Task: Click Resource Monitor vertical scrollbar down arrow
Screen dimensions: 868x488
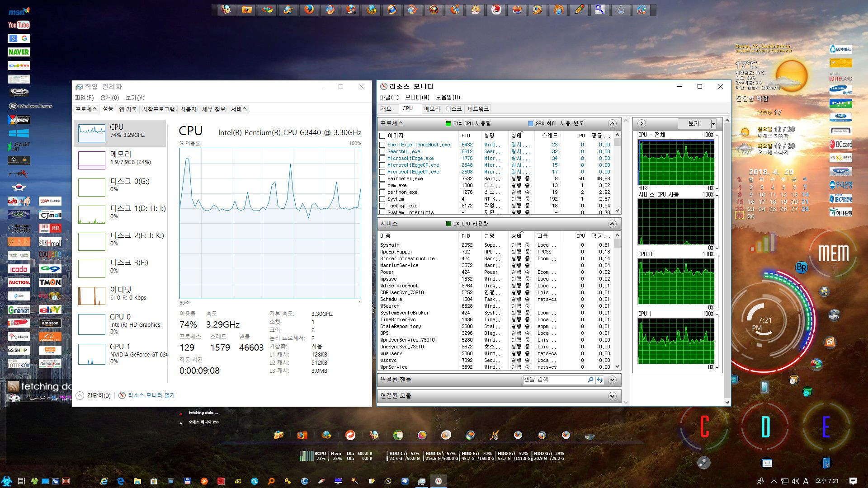Action: 727,402
